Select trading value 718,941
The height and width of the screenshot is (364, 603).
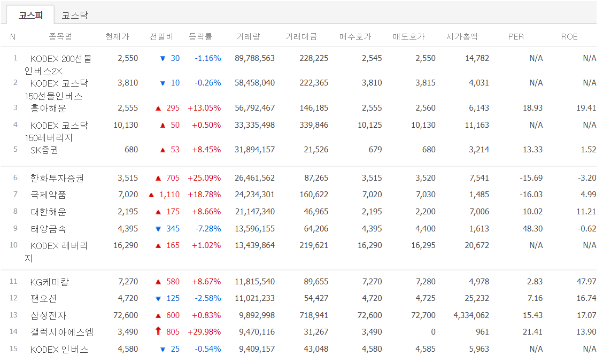point(314,315)
